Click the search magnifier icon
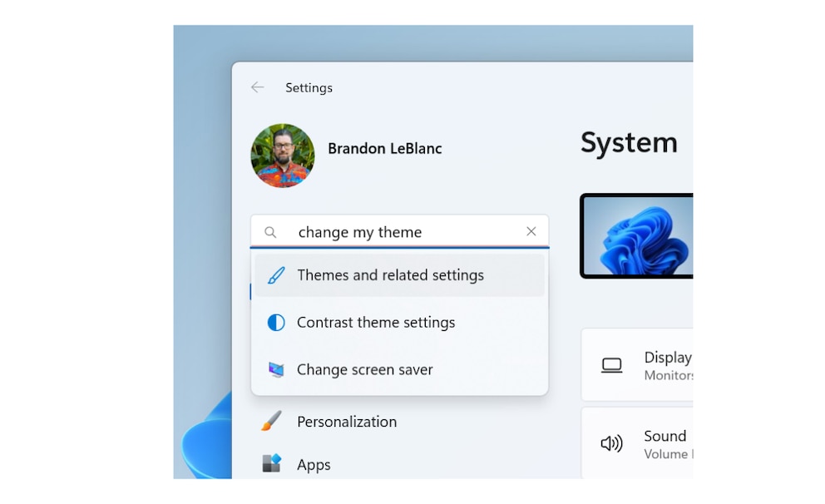Screen dimensions: 825x504 click(x=270, y=232)
